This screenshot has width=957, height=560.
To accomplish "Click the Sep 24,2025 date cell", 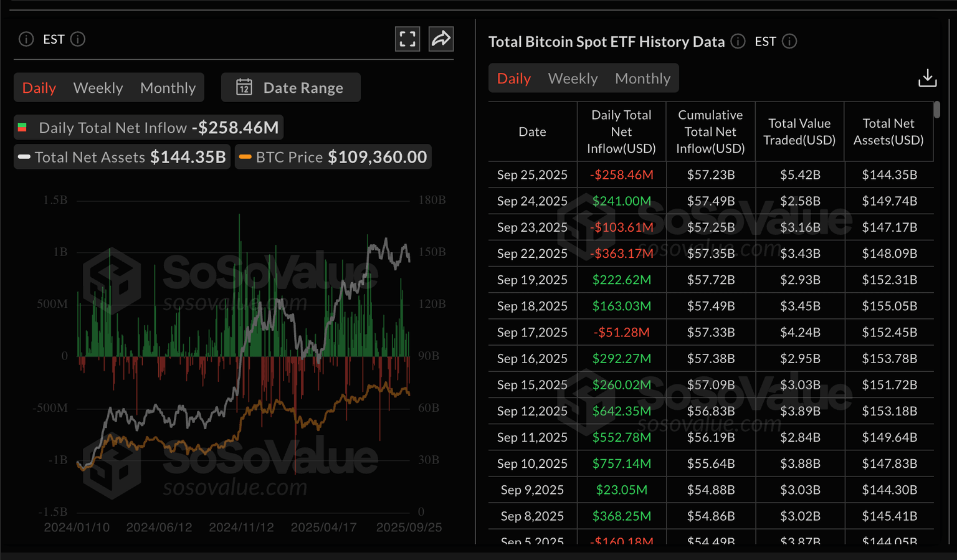I will click(x=533, y=201).
